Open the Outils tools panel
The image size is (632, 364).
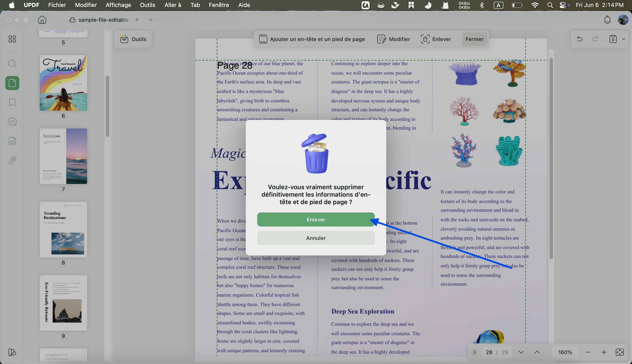pyautogui.click(x=133, y=39)
